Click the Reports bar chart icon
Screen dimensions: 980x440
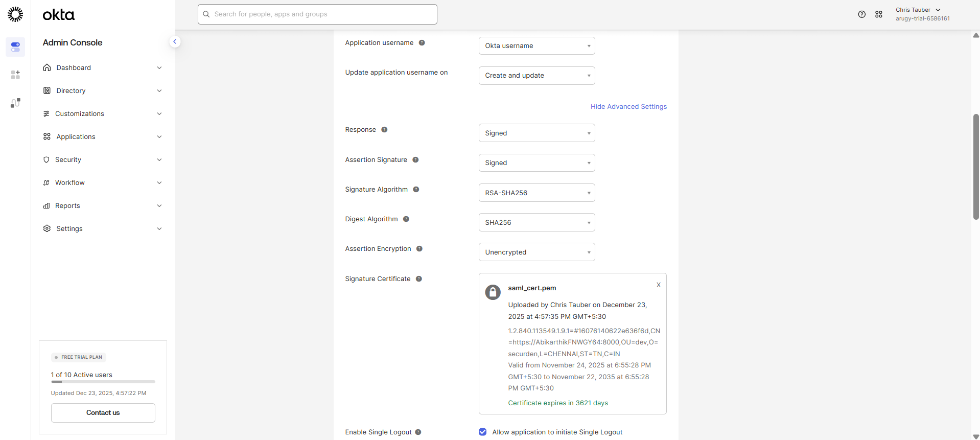[46, 205]
